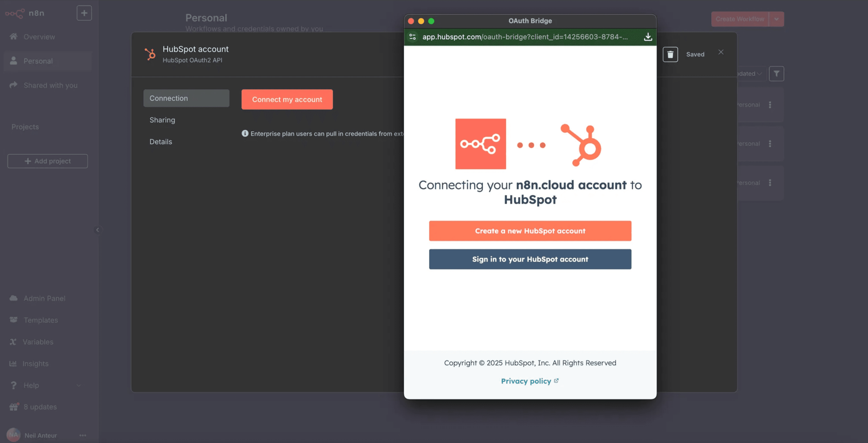
Task: Click Sign in to your HubSpot account
Action: point(530,259)
